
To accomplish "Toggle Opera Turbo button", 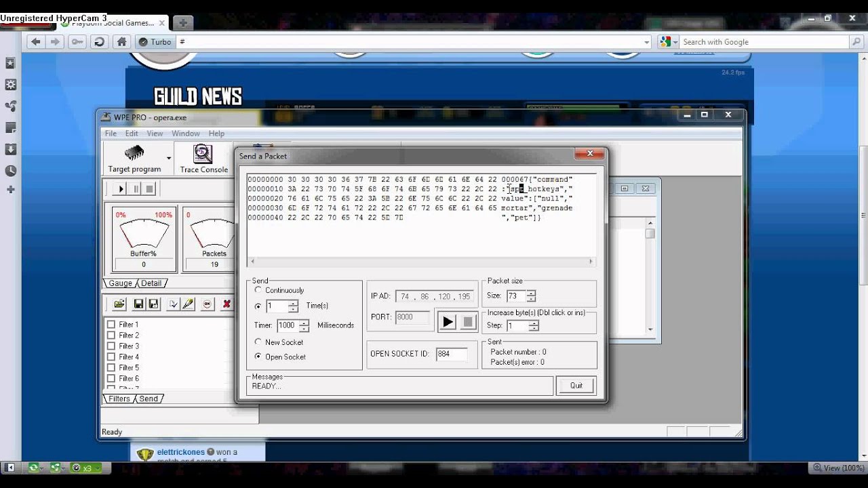I will (155, 42).
